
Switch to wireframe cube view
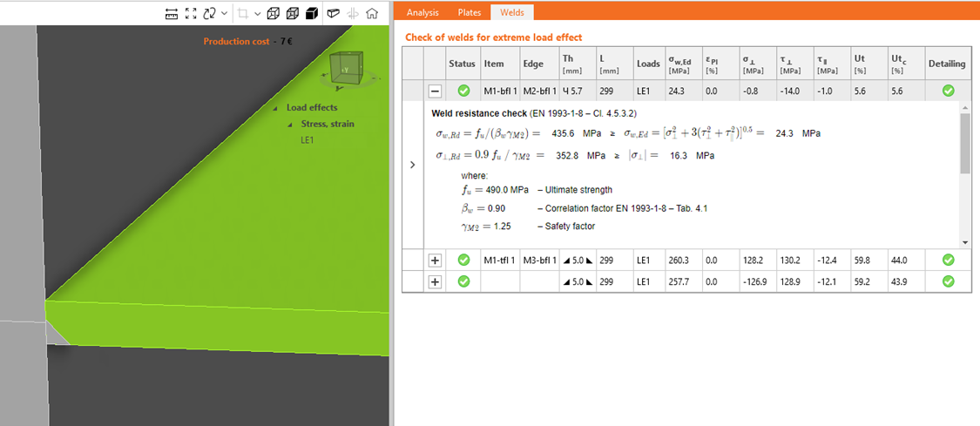point(274,13)
